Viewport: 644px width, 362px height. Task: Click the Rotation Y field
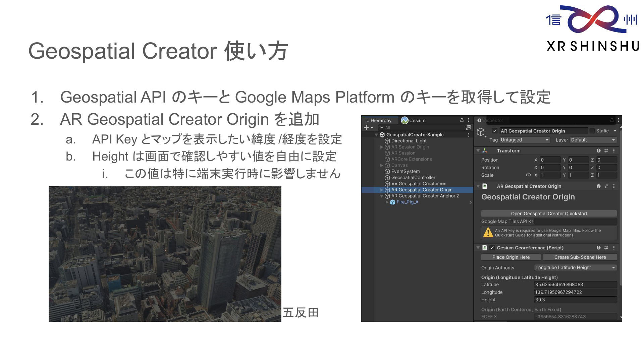pyautogui.click(x=579, y=168)
